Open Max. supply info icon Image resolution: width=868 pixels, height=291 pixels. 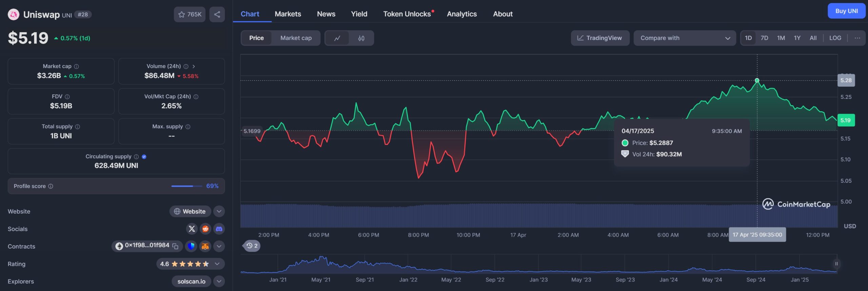(x=188, y=126)
